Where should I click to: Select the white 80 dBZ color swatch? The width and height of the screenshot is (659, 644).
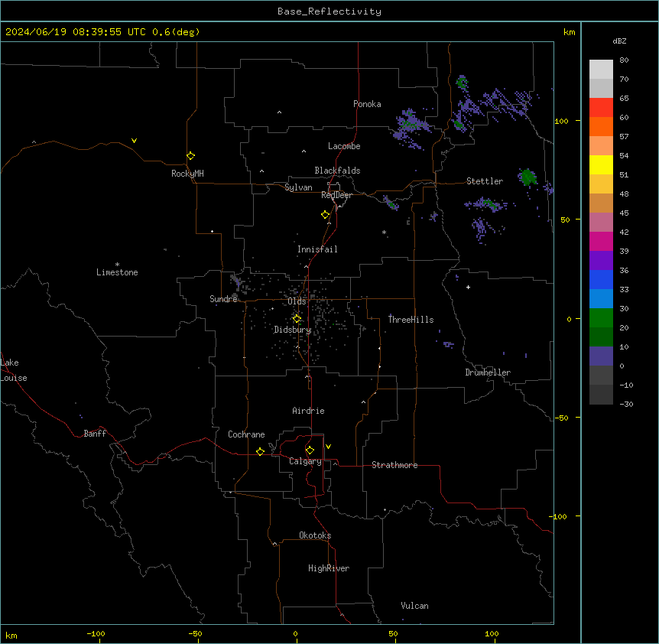point(601,70)
